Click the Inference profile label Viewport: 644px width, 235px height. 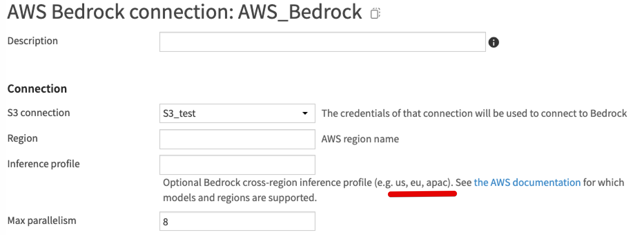point(43,164)
